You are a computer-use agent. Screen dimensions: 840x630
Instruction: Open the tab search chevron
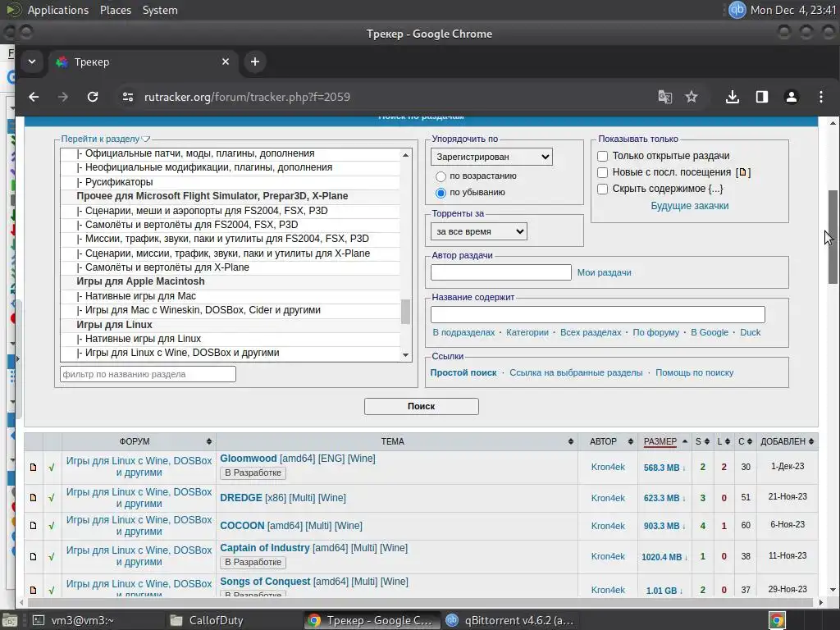pyautogui.click(x=32, y=62)
